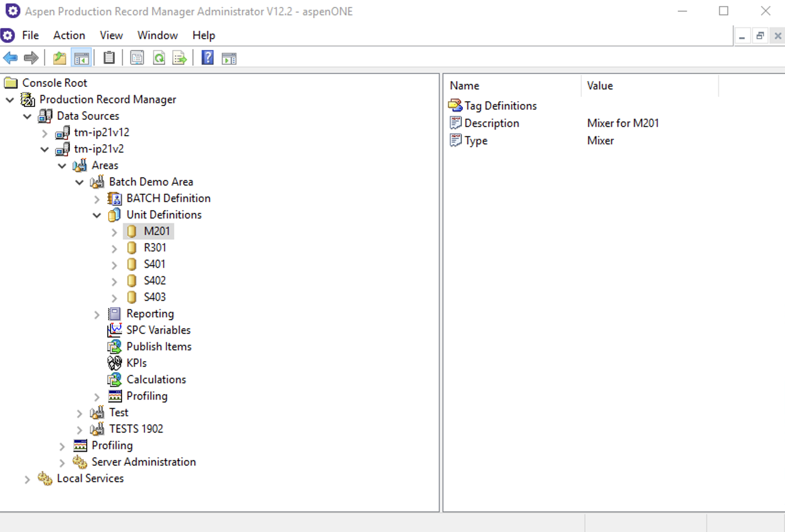Select the R301 unit in the tree

coord(155,248)
